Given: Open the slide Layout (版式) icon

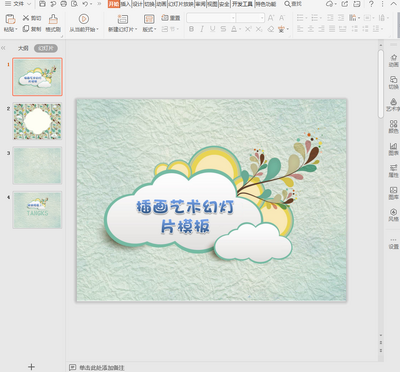Looking at the screenshot, I should [x=149, y=19].
